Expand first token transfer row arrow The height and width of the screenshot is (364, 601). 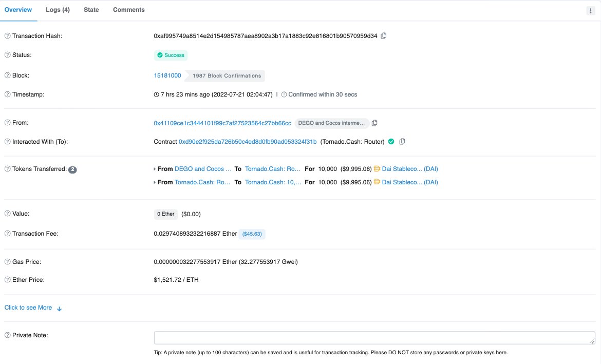(155, 169)
